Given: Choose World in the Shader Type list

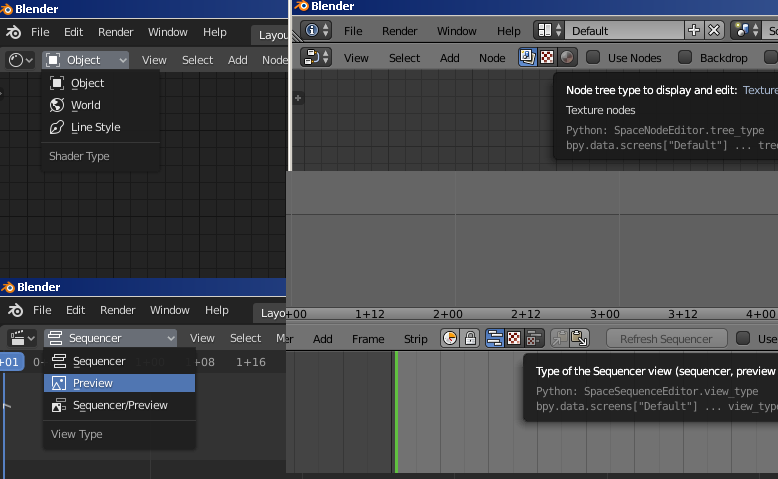Looking at the screenshot, I should point(101,105).
